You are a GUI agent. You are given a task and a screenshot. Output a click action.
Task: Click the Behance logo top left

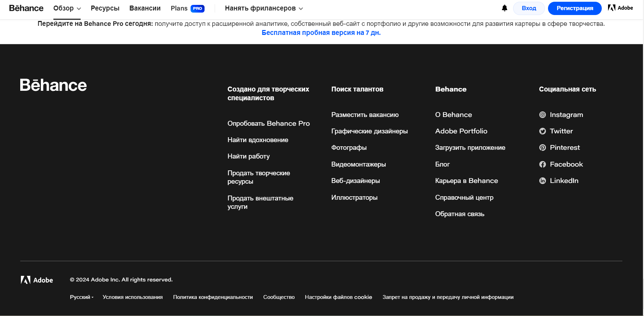coord(26,8)
